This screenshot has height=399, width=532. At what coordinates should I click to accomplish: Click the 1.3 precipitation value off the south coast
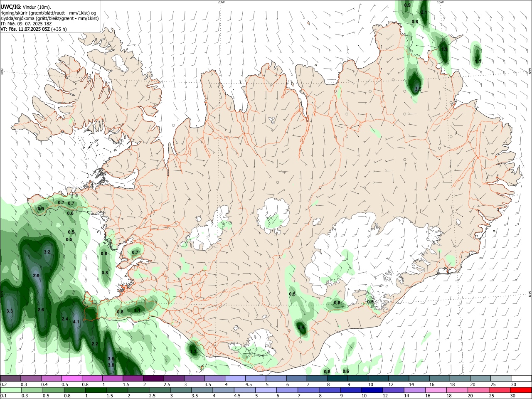(193, 352)
